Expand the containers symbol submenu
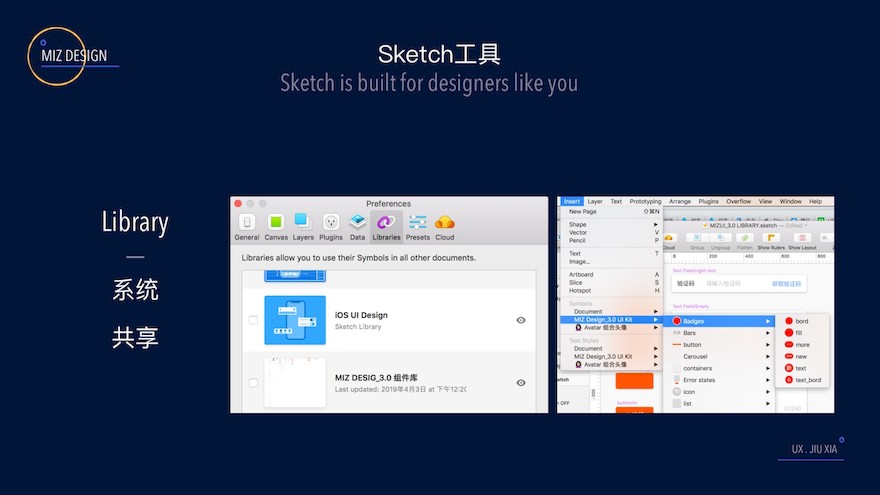880x495 pixels. click(721, 368)
